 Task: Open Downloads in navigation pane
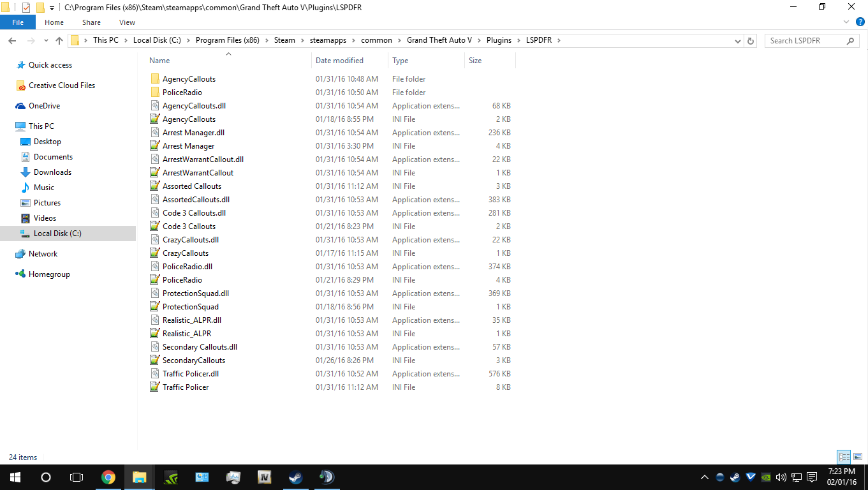tap(52, 172)
